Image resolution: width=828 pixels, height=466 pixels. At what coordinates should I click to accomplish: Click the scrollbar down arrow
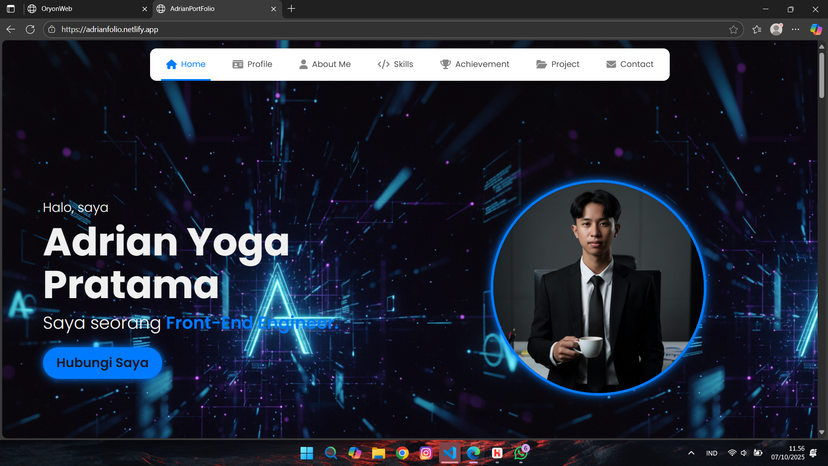[821, 433]
